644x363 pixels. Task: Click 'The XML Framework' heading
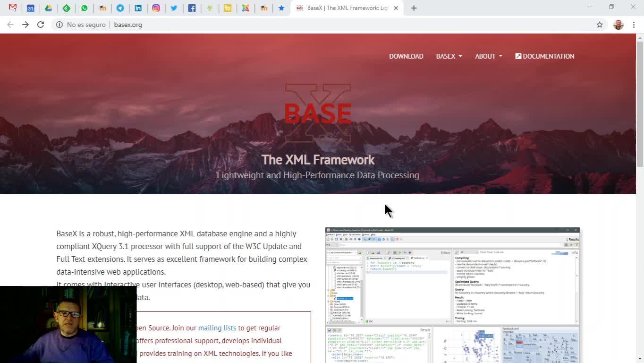318,160
